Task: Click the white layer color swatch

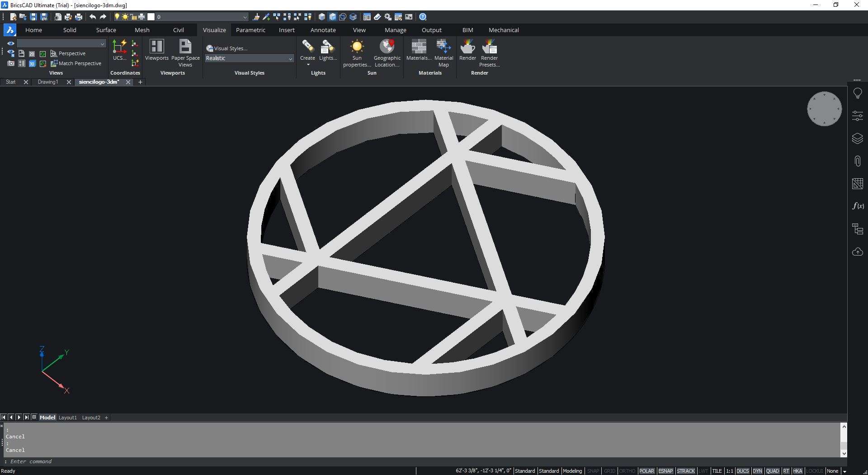Action: tap(151, 17)
